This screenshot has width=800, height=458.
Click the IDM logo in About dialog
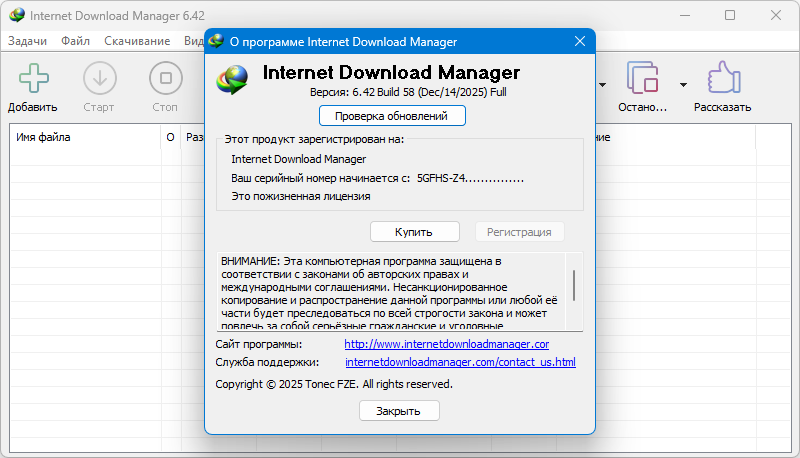click(232, 80)
